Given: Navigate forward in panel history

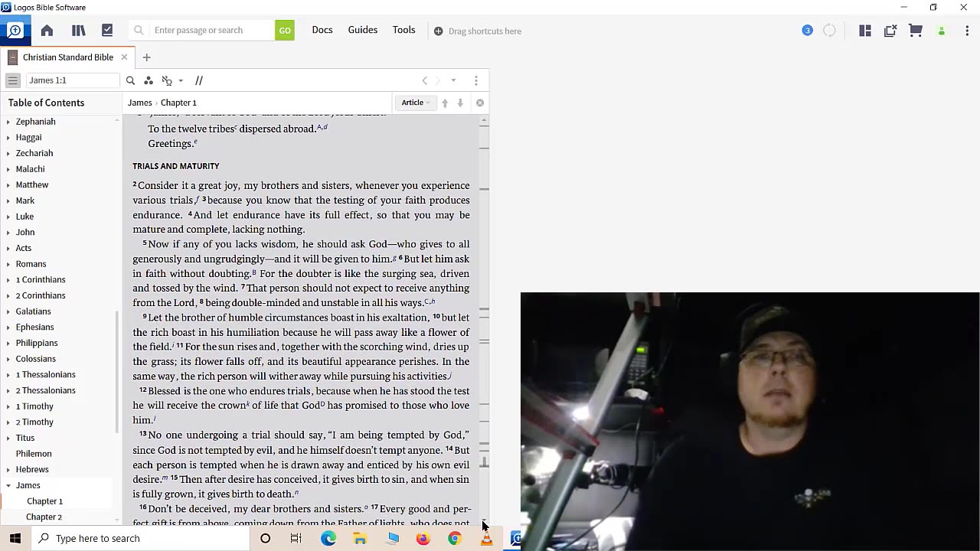Looking at the screenshot, I should (x=438, y=80).
